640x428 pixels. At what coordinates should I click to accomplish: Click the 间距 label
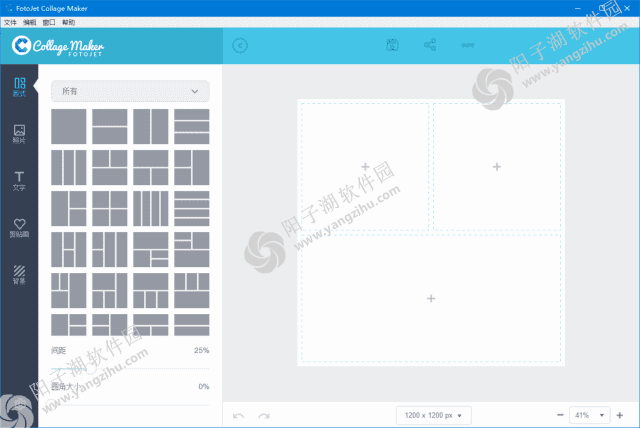pos(58,350)
